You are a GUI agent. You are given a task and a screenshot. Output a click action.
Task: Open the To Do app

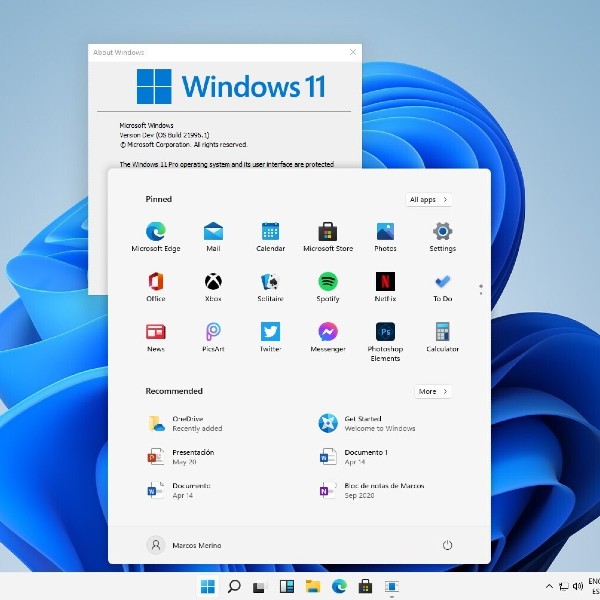pyautogui.click(x=443, y=287)
